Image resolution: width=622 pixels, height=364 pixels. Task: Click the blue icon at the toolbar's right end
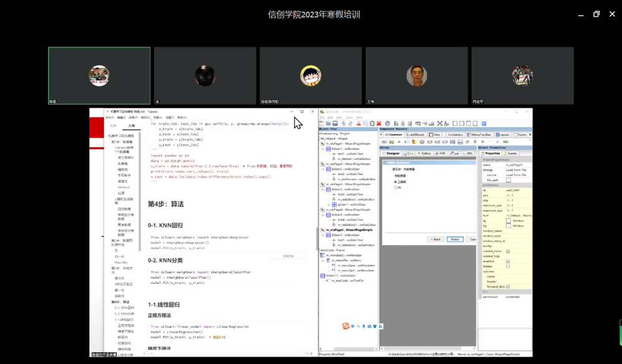(x=484, y=124)
